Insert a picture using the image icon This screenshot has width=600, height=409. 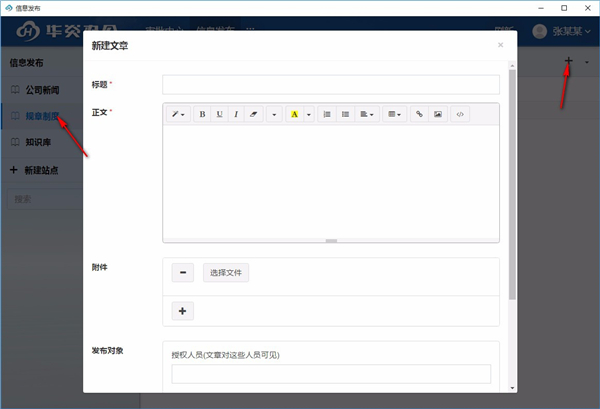[438, 114]
